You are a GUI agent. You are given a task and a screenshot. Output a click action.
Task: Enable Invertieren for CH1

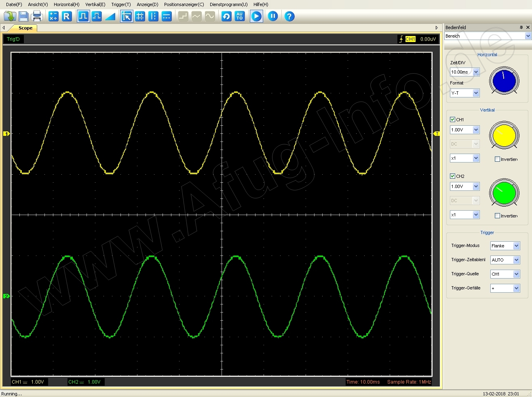[497, 159]
